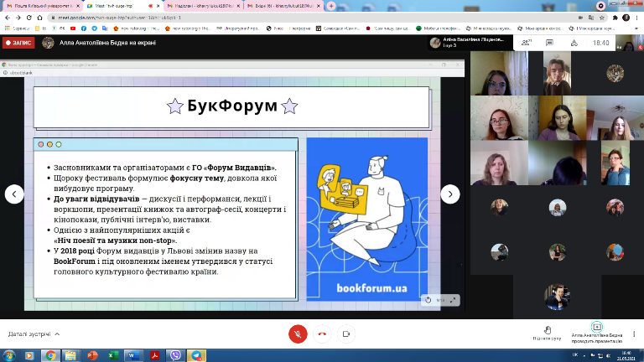The image size is (644, 362).
Task: Click the bookforum.ua text on the illustration
Action: pos(371,288)
